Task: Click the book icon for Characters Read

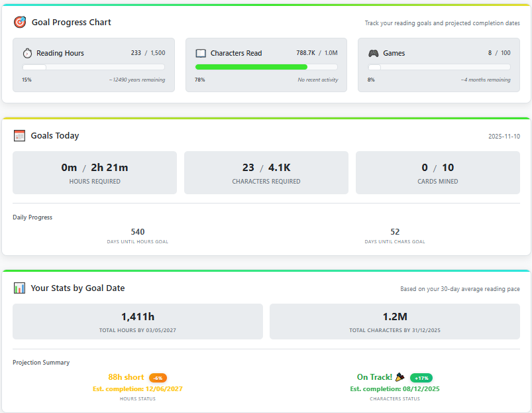Action: point(201,53)
